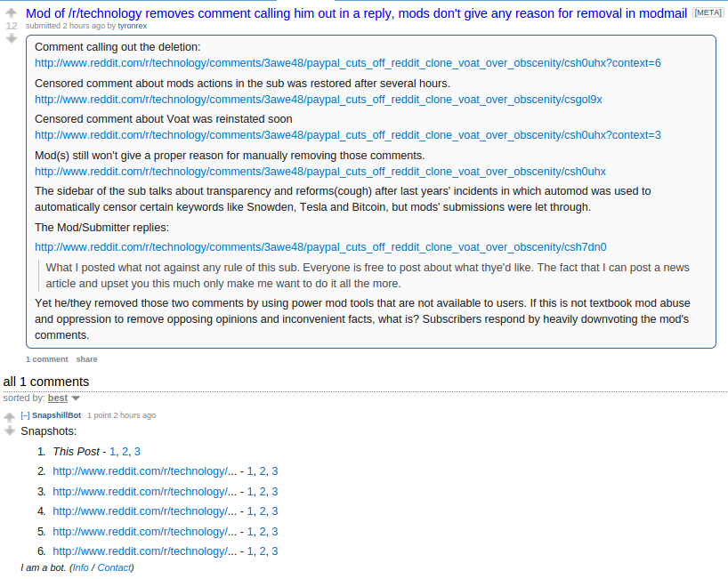
Task: Open the '1 comment' link
Action: [46, 358]
